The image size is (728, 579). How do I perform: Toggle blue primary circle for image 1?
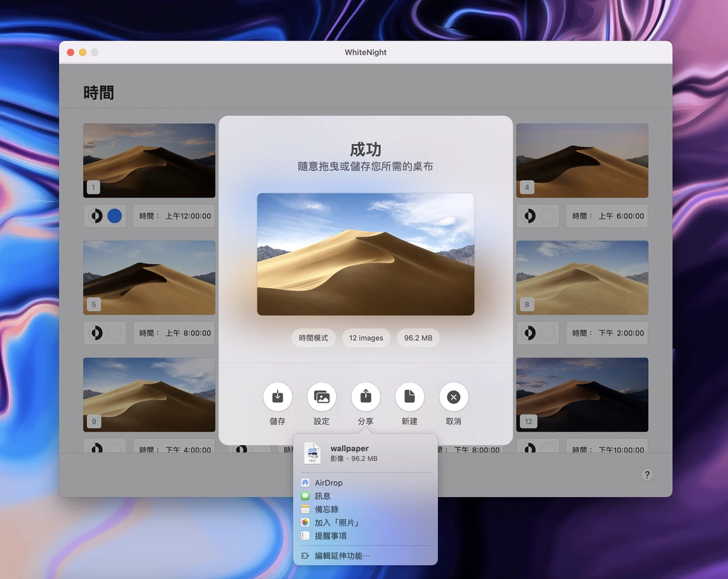coord(115,216)
